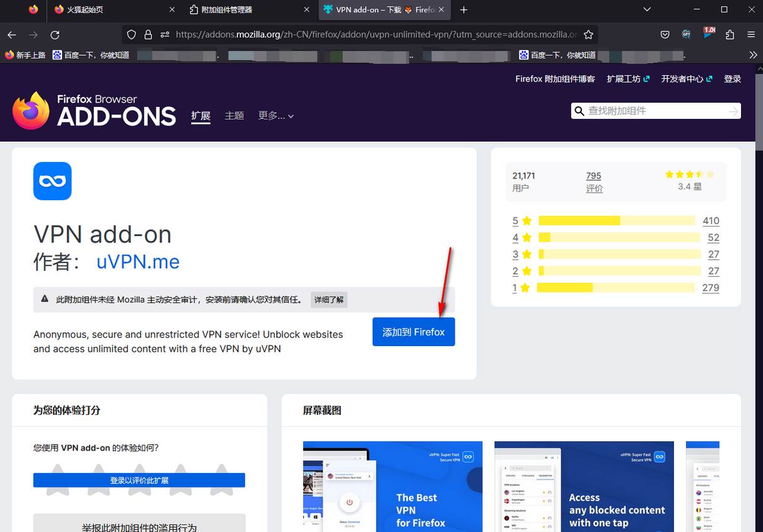Viewport: 763px width, 532px height.
Task: Switch to the 火狐起始页 tab
Action: (x=114, y=9)
